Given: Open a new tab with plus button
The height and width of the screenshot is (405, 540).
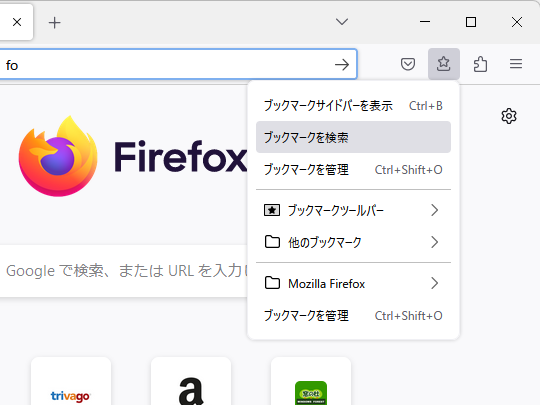Looking at the screenshot, I should click(54, 23).
